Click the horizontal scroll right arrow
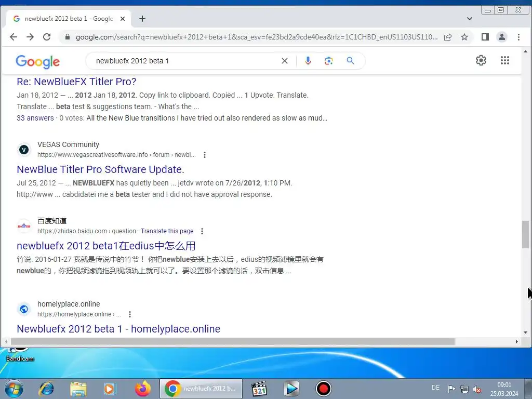The height and width of the screenshot is (399, 532). click(517, 341)
